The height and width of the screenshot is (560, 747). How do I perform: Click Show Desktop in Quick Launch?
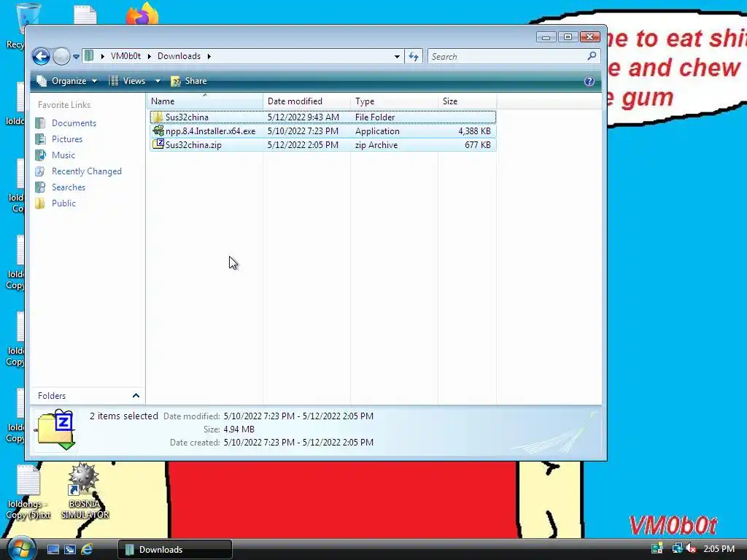point(53,550)
